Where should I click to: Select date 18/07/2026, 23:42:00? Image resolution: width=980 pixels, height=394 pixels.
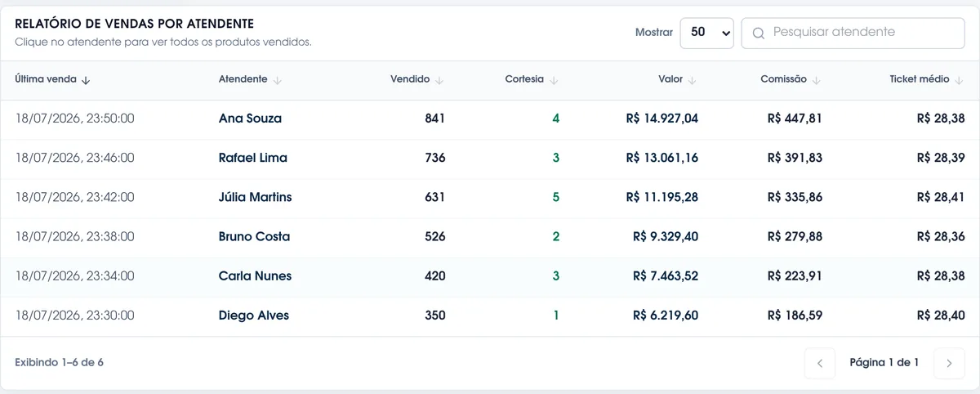click(x=74, y=197)
